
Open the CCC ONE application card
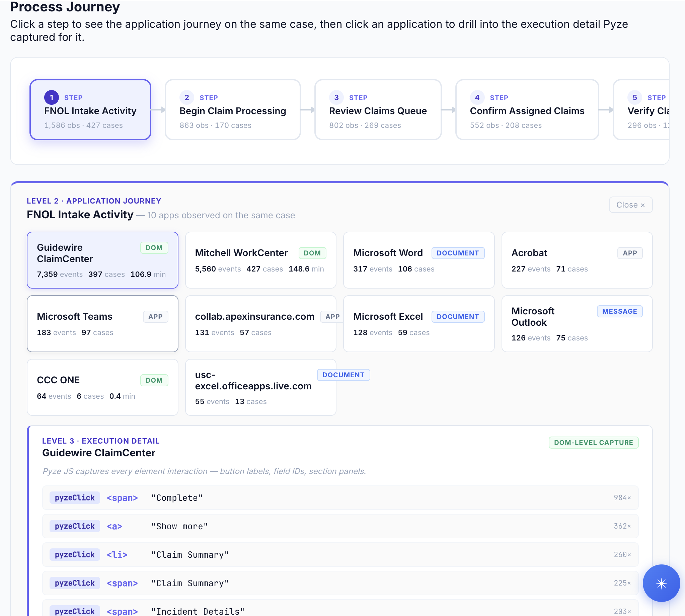pos(102,387)
